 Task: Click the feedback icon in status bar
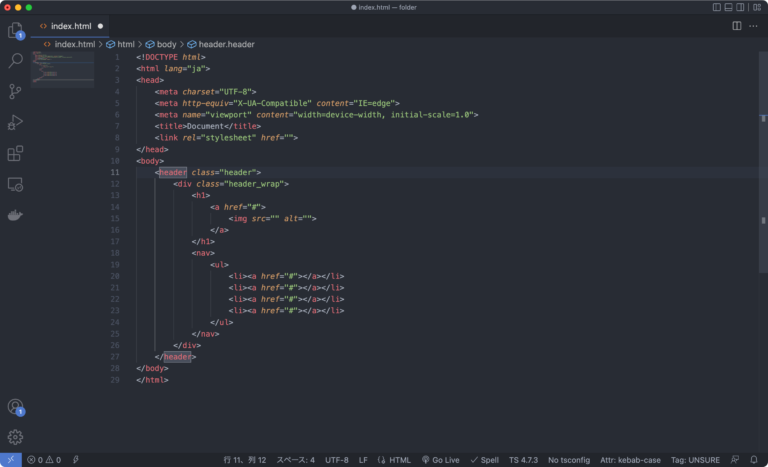735,460
